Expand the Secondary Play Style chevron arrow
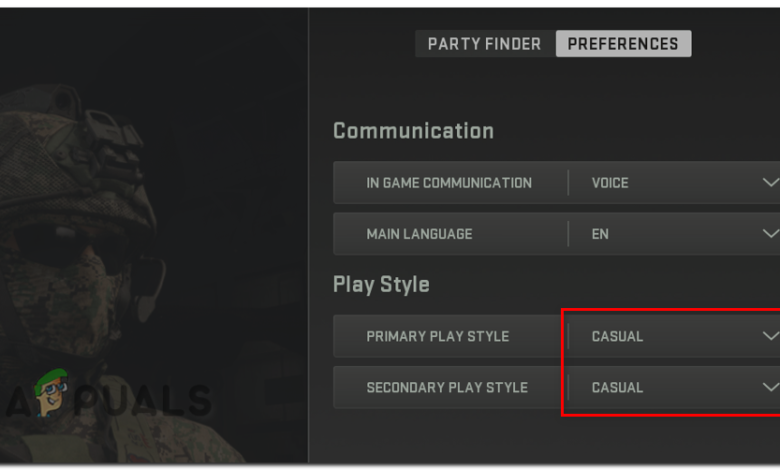 click(770, 387)
